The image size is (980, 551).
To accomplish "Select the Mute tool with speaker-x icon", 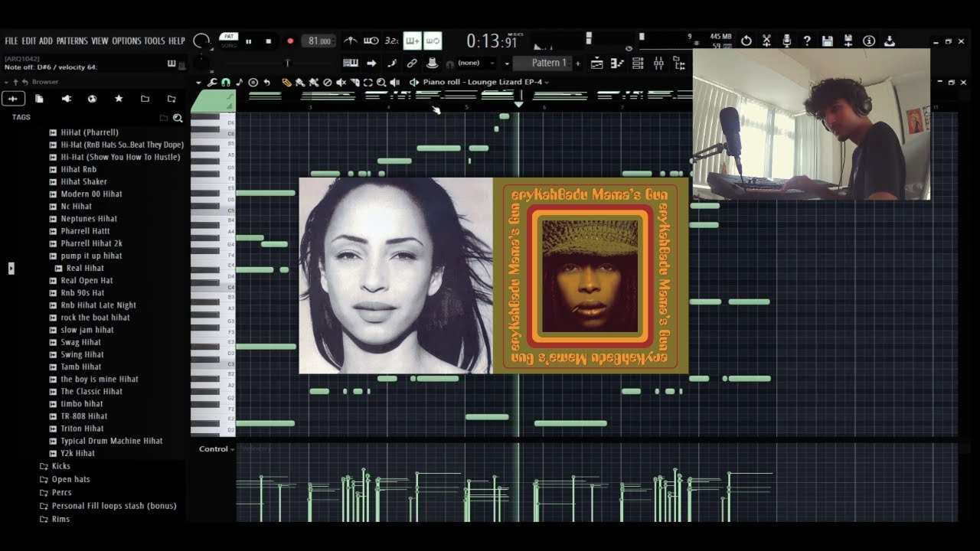I will coord(341,82).
